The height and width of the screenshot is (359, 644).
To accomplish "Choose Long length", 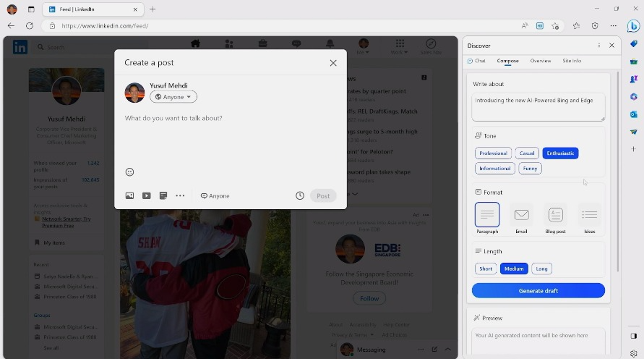I will coord(542,269).
